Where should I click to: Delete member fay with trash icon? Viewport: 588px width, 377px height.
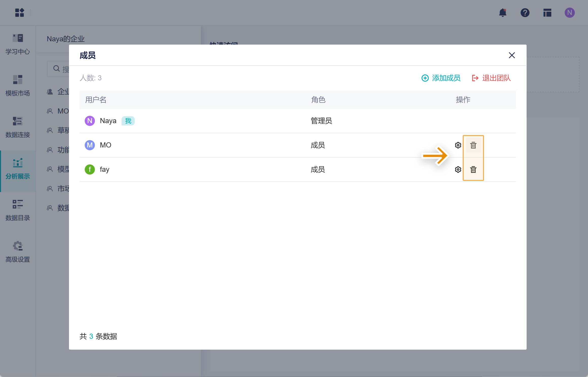click(473, 169)
